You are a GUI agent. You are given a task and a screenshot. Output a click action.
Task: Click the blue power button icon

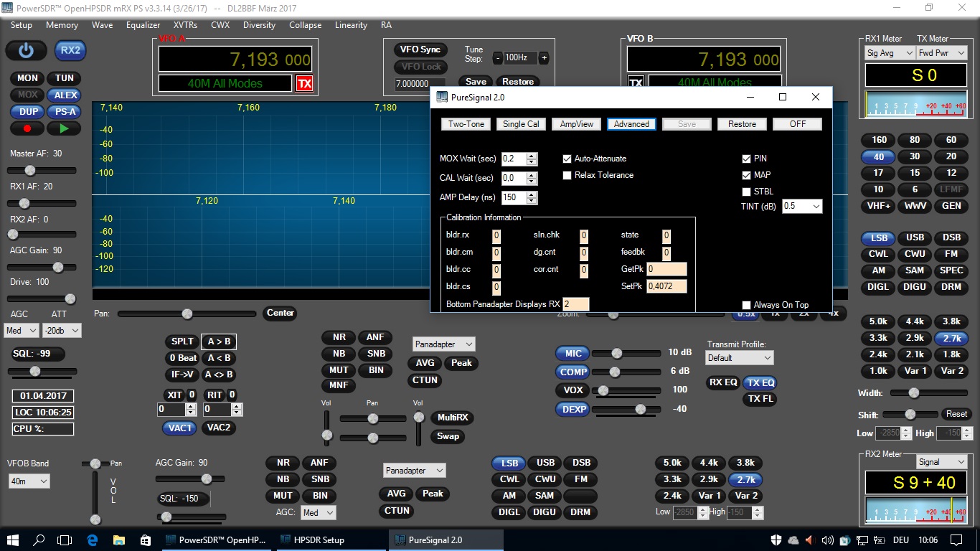click(x=27, y=51)
